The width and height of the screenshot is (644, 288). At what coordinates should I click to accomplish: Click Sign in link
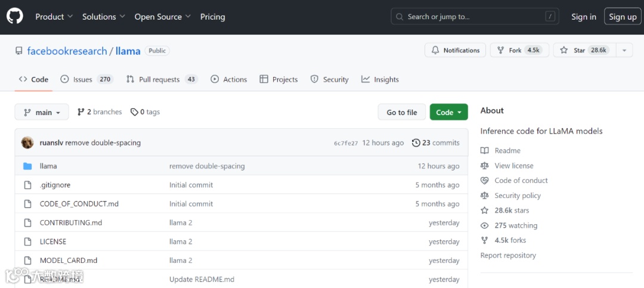(x=584, y=17)
